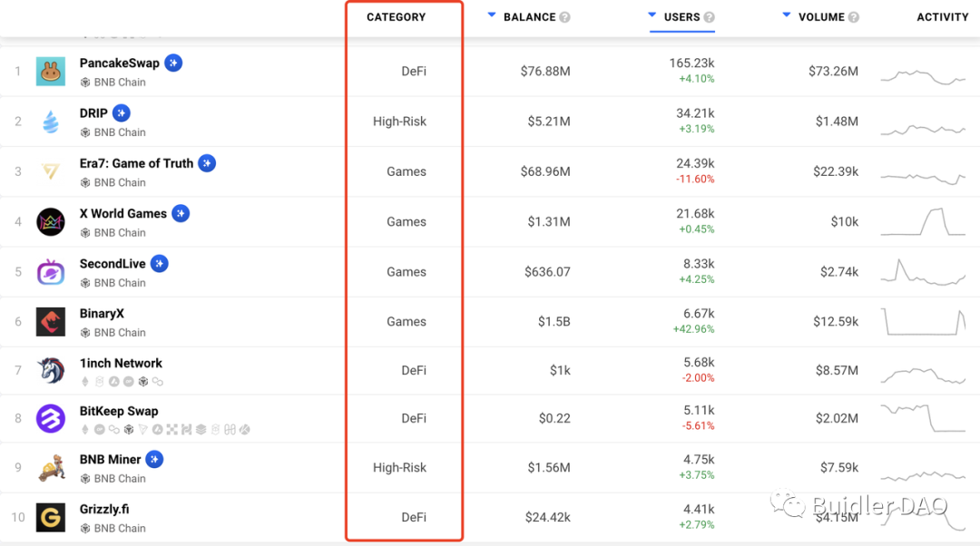Click the USERS column header label
The width and height of the screenshot is (980, 546).
pyautogui.click(x=681, y=17)
